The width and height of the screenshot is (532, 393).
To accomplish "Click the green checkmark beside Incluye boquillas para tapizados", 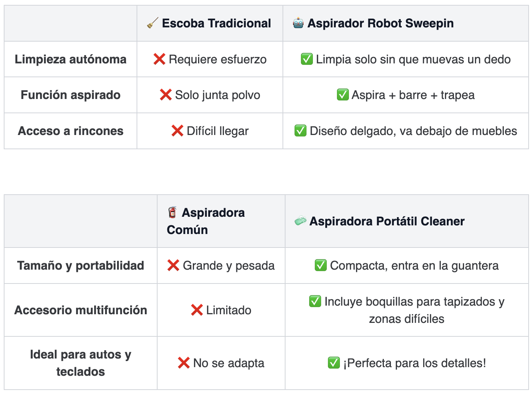I will click(315, 301).
